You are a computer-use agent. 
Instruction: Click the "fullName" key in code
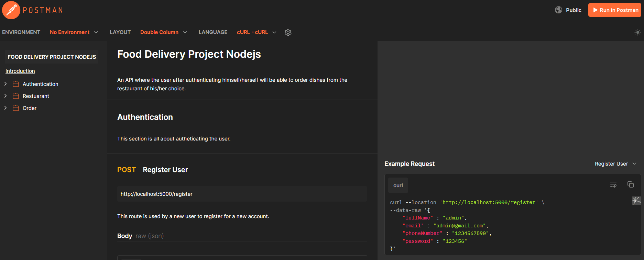[x=418, y=218]
